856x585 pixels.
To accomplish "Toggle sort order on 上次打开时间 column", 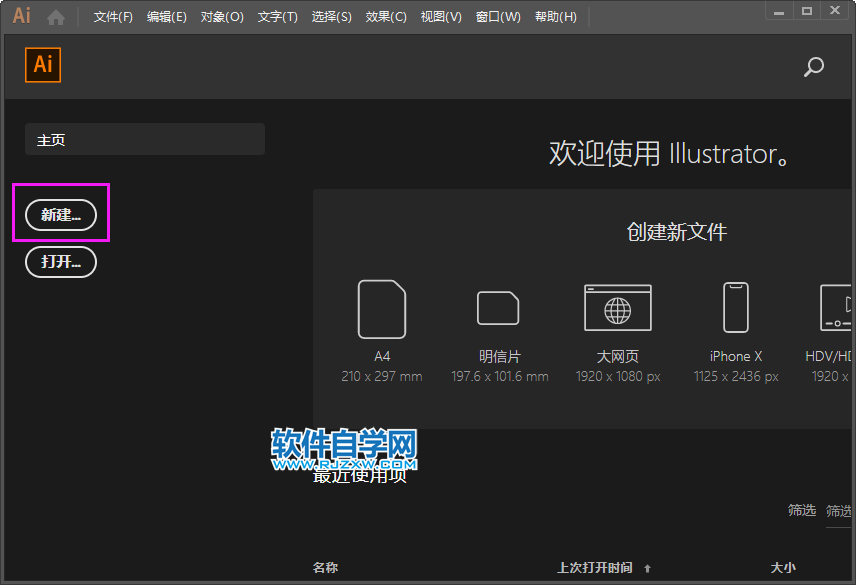I will pos(597,566).
